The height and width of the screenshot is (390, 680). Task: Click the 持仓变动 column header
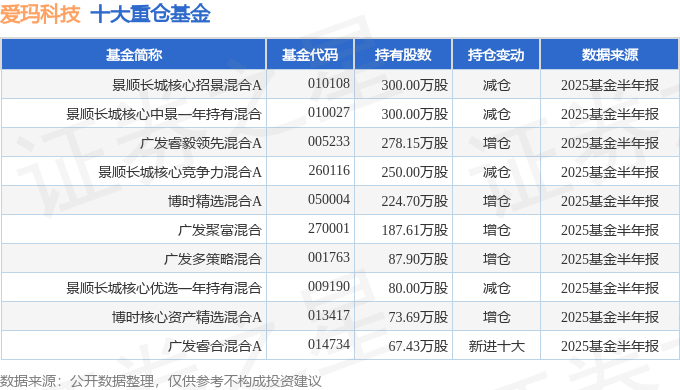click(x=496, y=55)
